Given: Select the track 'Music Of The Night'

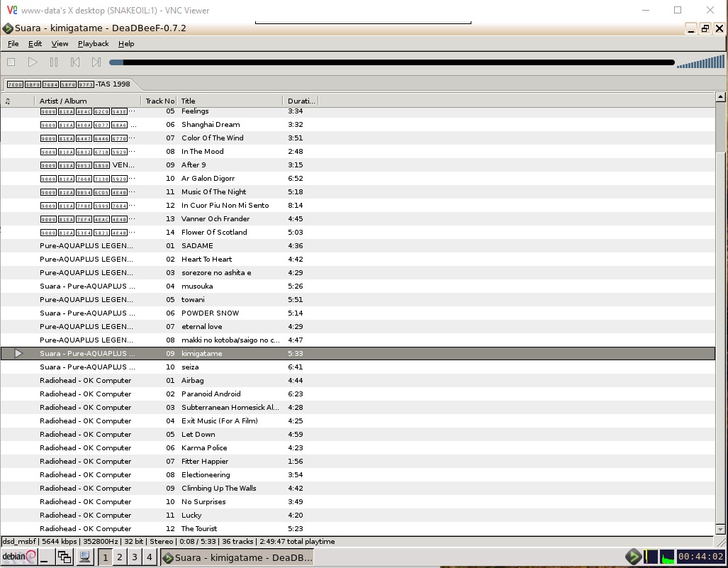Looking at the screenshot, I should tap(357, 191).
